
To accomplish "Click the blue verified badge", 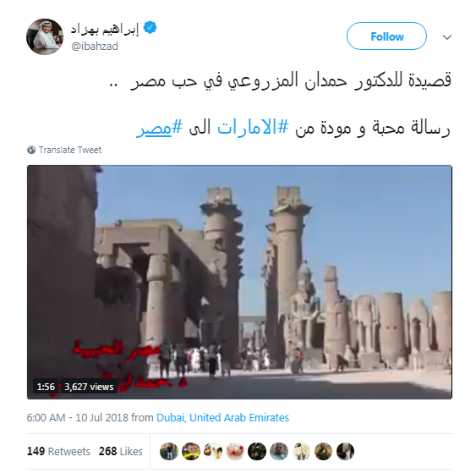I will pos(150,28).
